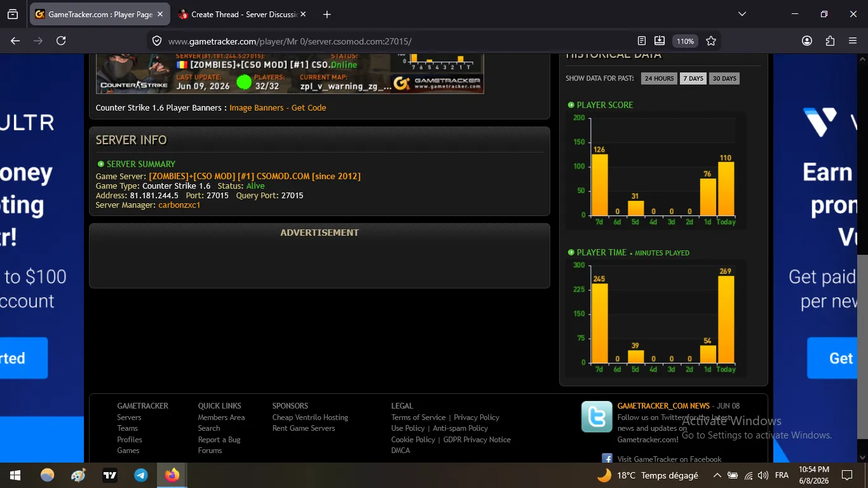Open the Members Area quick link

tap(221, 417)
